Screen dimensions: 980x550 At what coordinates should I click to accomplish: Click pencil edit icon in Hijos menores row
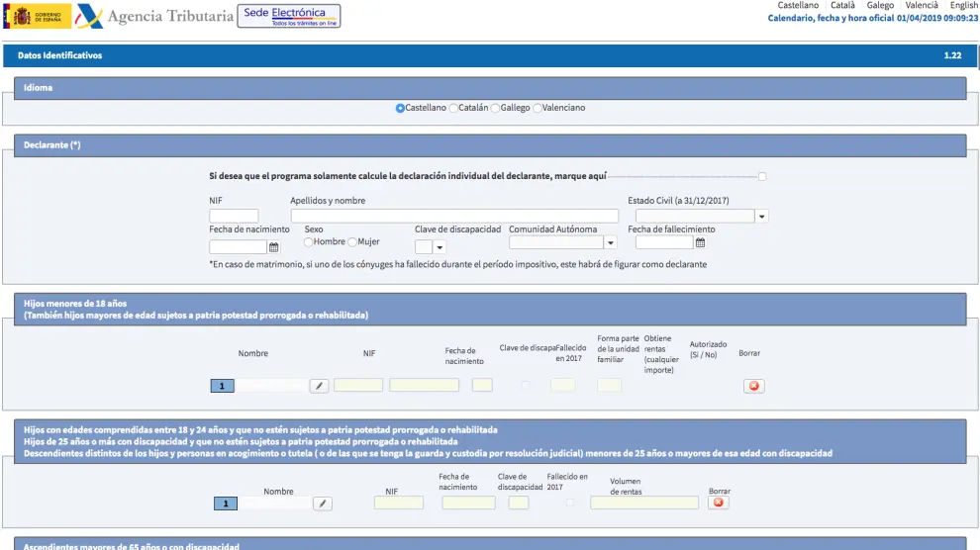(x=320, y=386)
